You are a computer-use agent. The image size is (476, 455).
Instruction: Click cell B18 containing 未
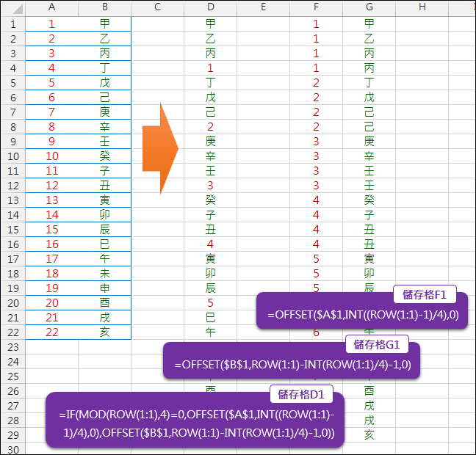pyautogui.click(x=105, y=274)
